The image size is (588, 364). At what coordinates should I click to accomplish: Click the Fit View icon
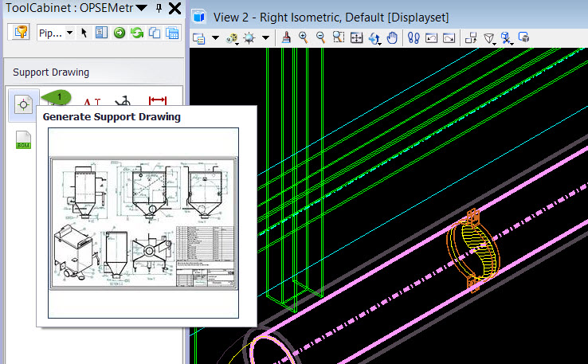pyautogui.click(x=356, y=37)
